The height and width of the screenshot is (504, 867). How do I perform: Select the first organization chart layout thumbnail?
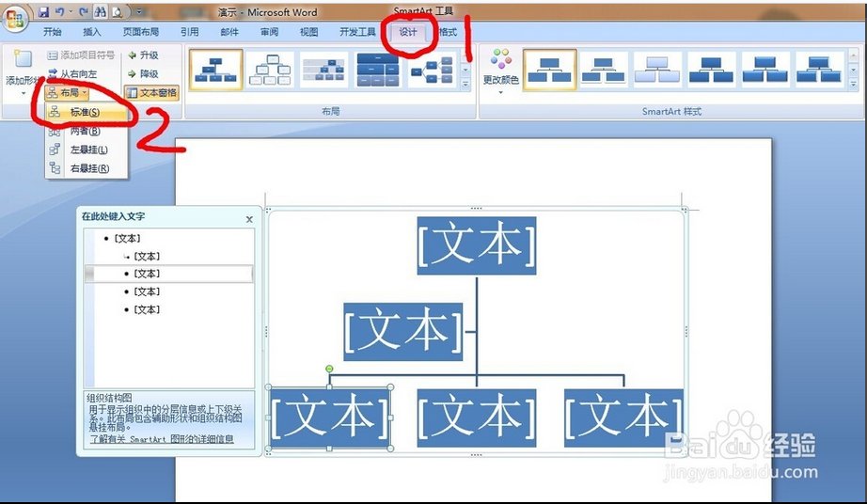[x=215, y=70]
